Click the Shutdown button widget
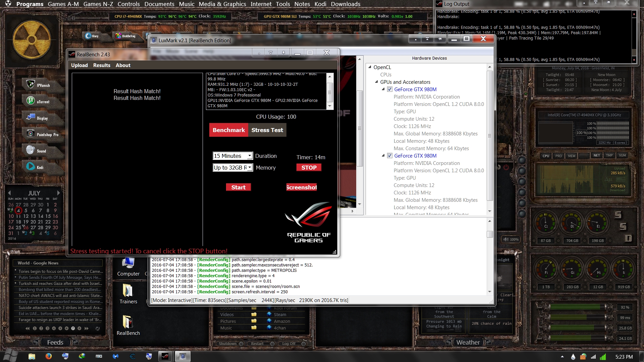This screenshot has height=362, width=644. pyautogui.click(x=231, y=344)
